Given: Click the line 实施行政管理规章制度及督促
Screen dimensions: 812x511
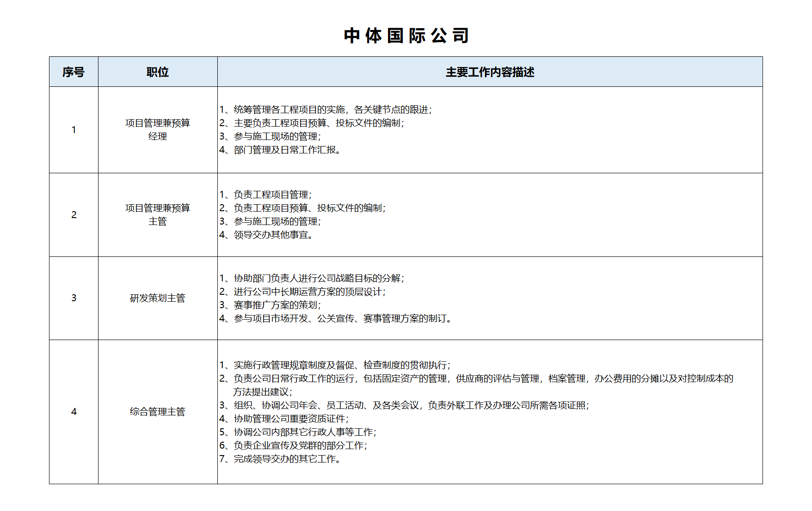Looking at the screenshot, I should (335, 365).
